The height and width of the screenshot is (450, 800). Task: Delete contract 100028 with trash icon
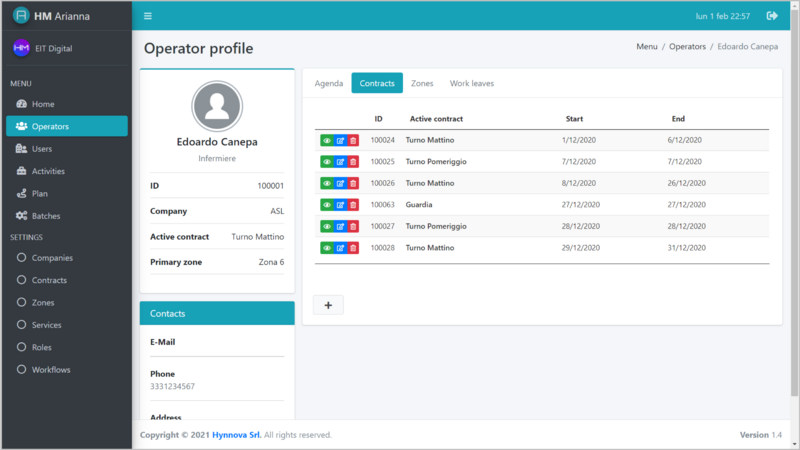click(353, 248)
